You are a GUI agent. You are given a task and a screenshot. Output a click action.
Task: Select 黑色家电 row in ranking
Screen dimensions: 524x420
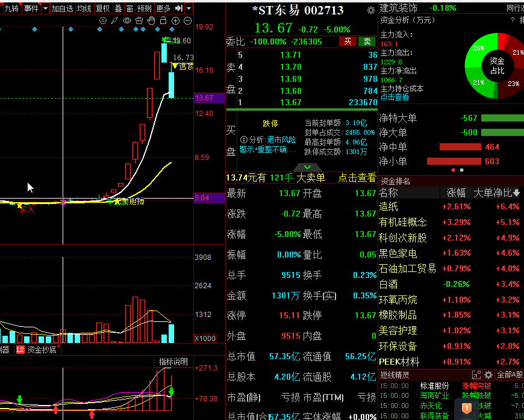[x=451, y=253]
